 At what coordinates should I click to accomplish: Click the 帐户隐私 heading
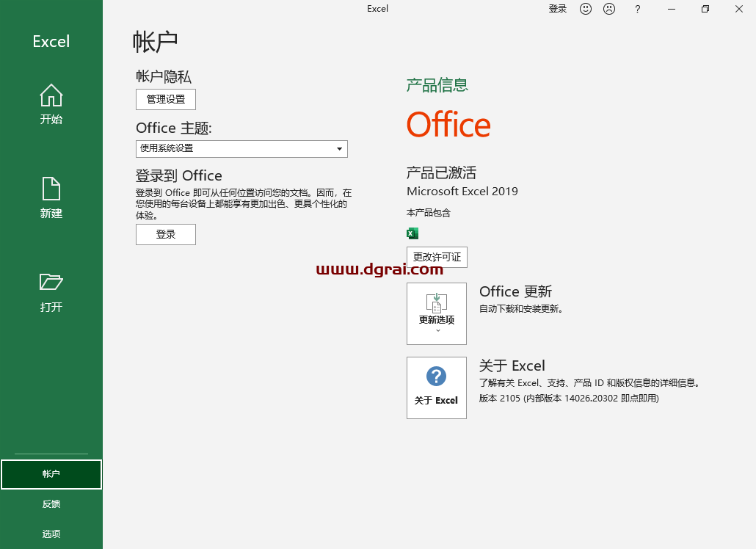[164, 76]
